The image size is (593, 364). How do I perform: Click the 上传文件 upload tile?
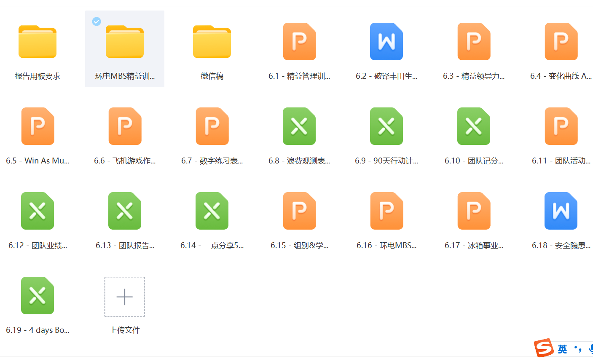125,297
